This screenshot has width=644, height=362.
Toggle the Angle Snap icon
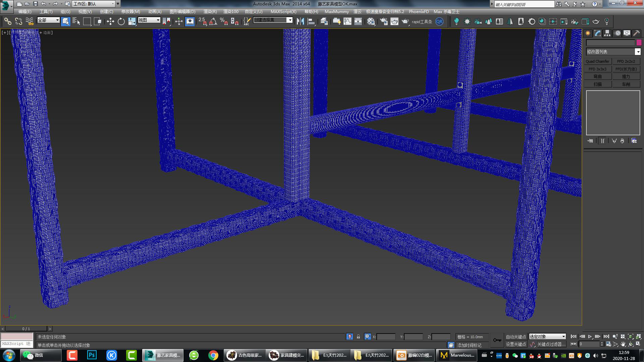click(213, 21)
